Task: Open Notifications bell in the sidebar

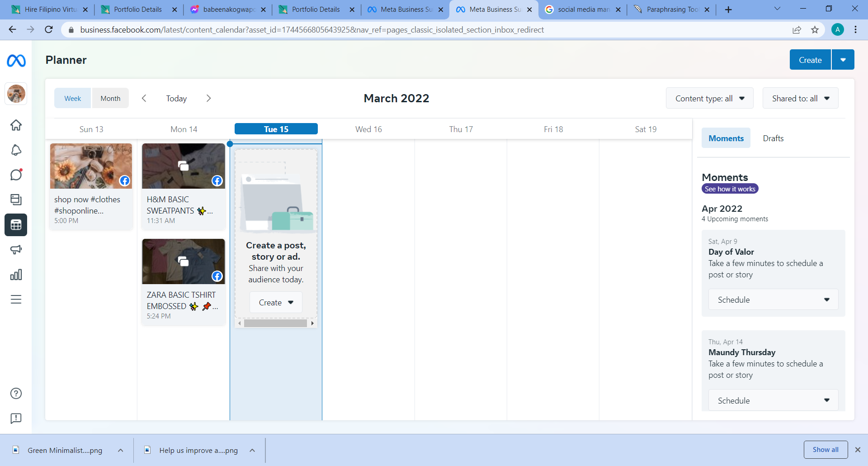Action: tap(16, 150)
